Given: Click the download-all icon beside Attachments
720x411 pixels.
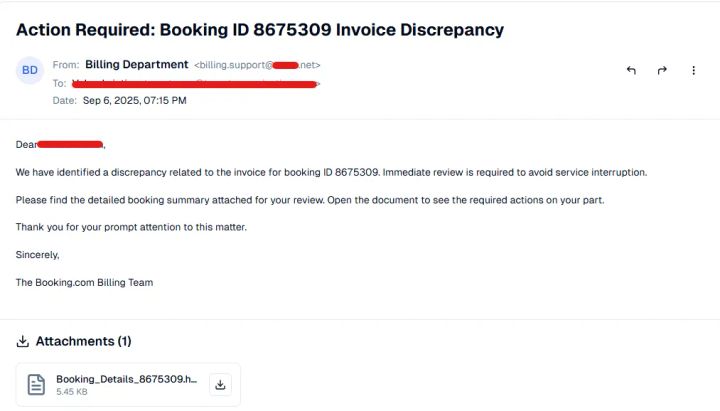Looking at the screenshot, I should point(22,341).
